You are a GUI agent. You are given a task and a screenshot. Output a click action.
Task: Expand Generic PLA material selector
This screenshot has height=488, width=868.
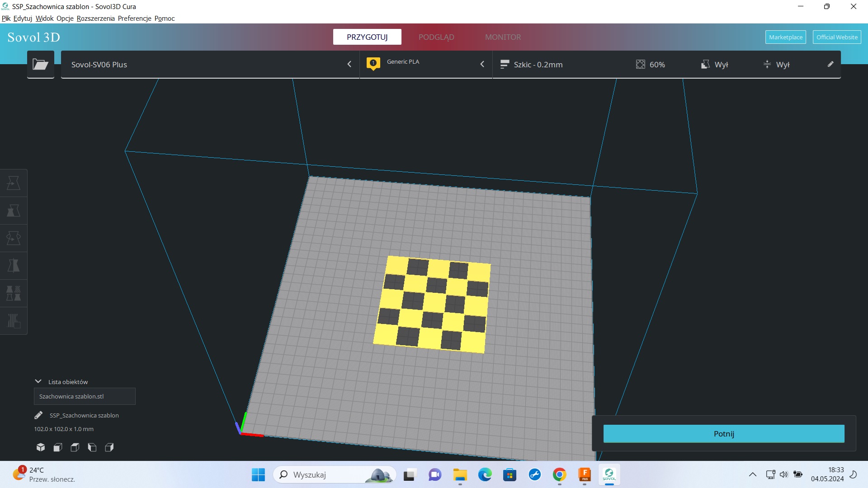coord(426,65)
